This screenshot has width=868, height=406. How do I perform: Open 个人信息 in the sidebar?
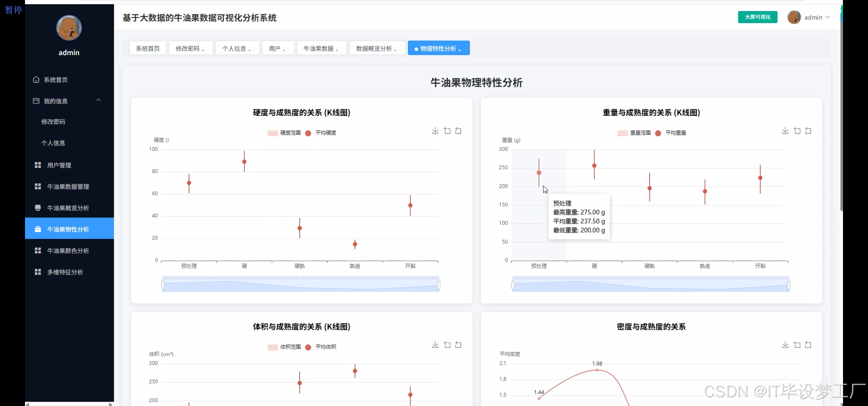click(x=53, y=143)
